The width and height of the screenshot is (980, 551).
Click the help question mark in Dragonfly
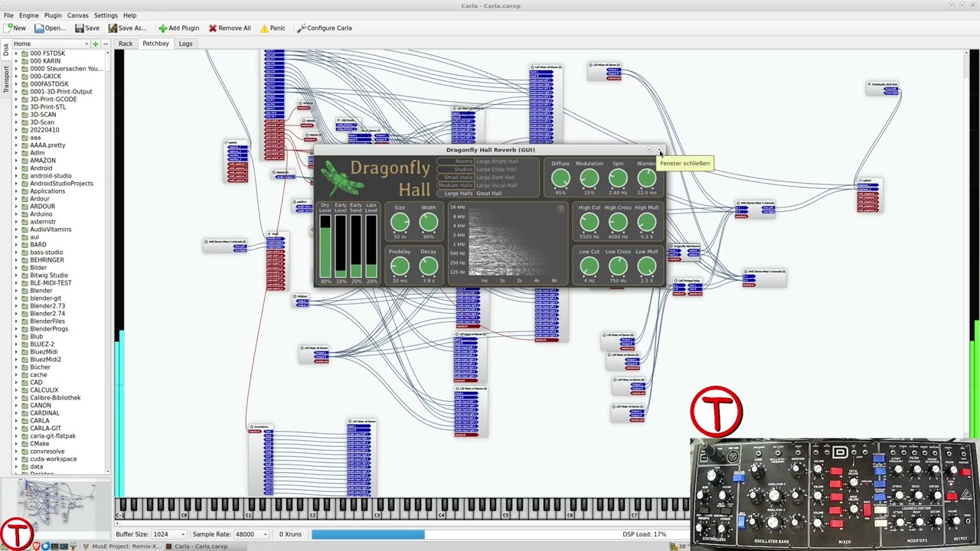(560, 209)
